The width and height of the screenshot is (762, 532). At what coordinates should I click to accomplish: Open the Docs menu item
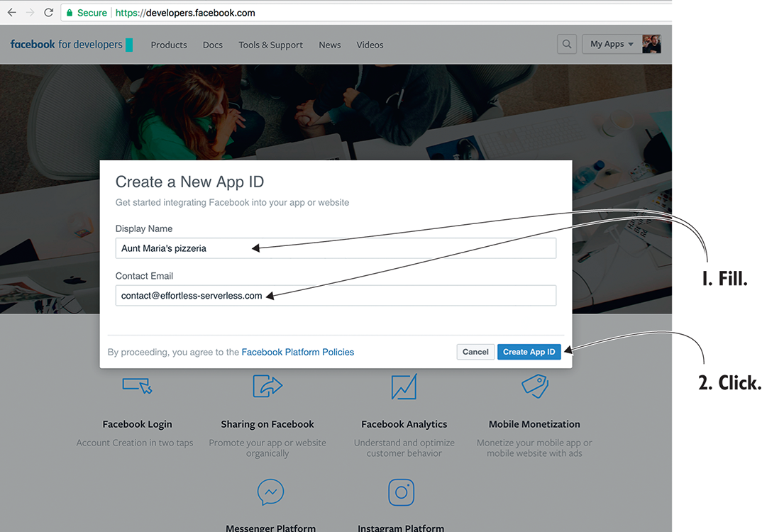click(213, 45)
